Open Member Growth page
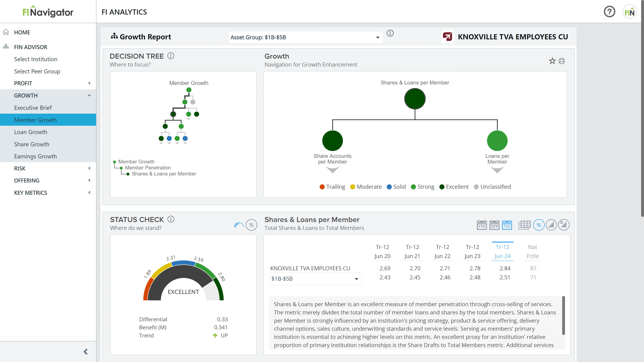The image size is (644, 362). coord(48,120)
